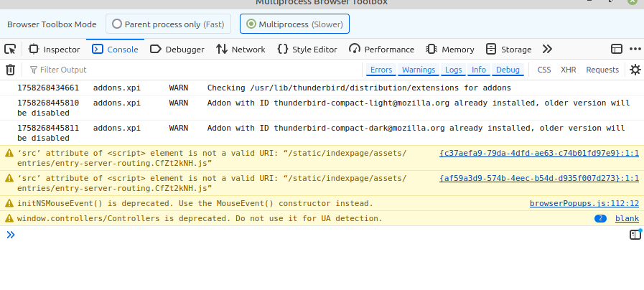This screenshot has height=290, width=644.
Task: Click the element picker icon
Action: click(10, 50)
